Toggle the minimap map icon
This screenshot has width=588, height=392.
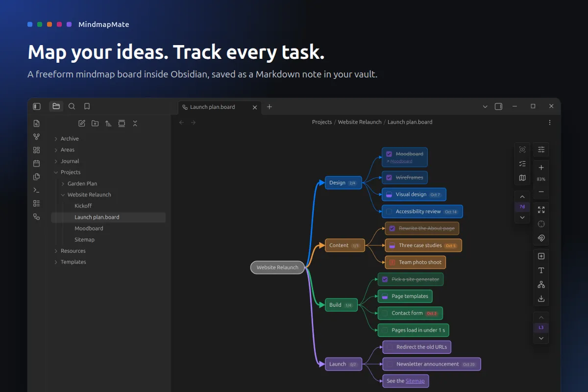[x=522, y=178]
